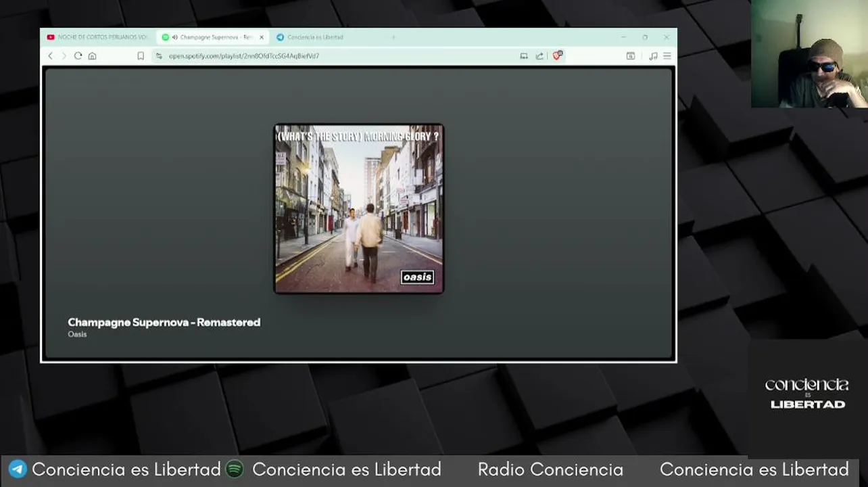
Task: Open the browser home page icon
Action: pyautogui.click(x=93, y=56)
